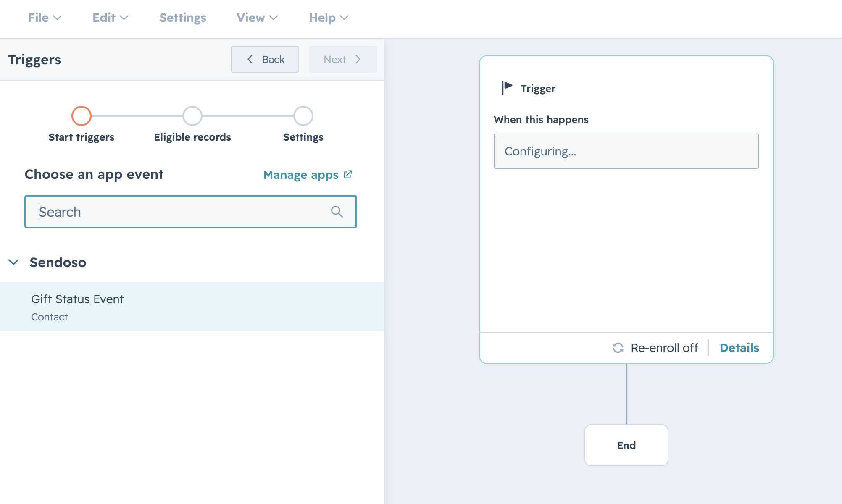The height and width of the screenshot is (504, 842).
Task: Select the Eligible records step circle
Action: pos(192,116)
